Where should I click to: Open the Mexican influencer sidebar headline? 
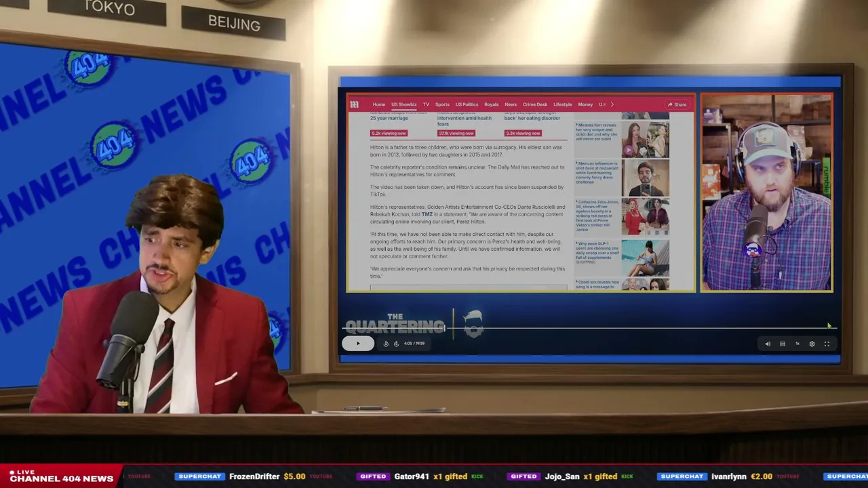coord(597,173)
